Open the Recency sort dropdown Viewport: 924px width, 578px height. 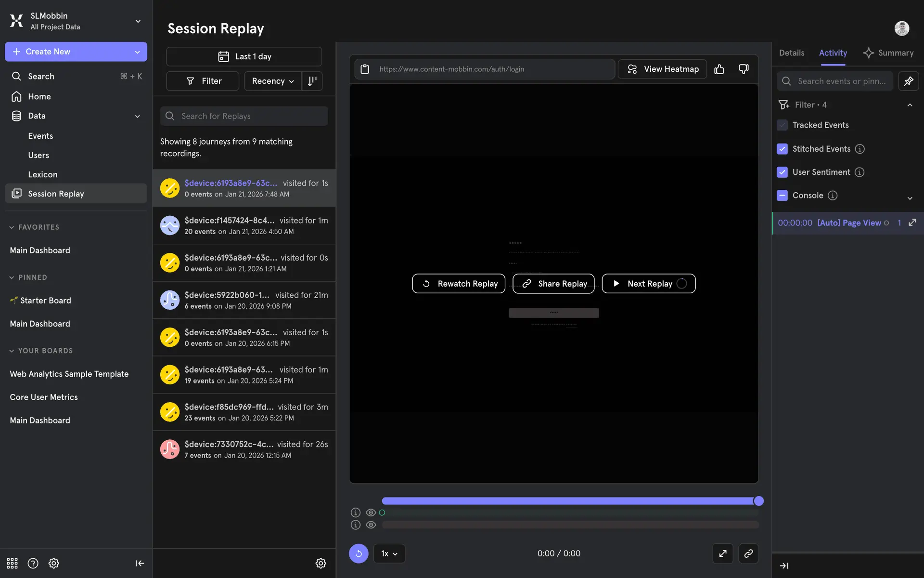coord(272,81)
